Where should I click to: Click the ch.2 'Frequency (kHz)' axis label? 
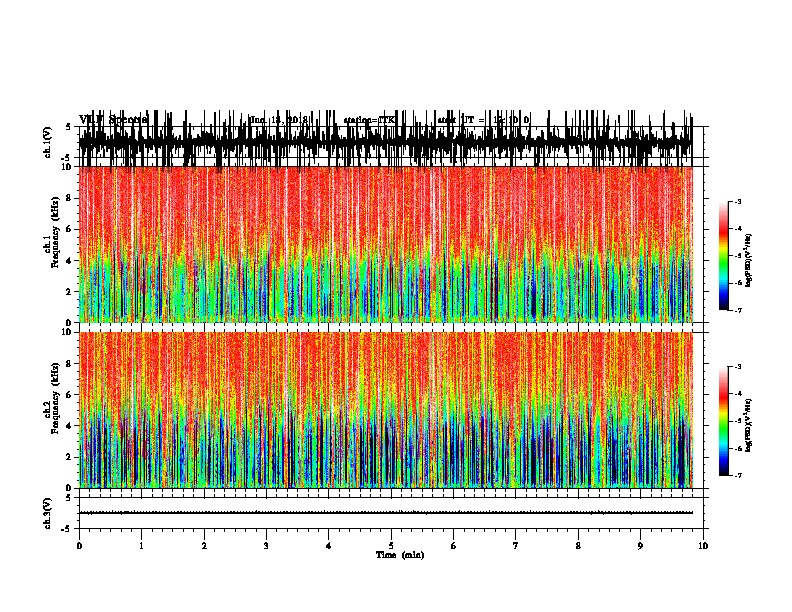coord(55,398)
